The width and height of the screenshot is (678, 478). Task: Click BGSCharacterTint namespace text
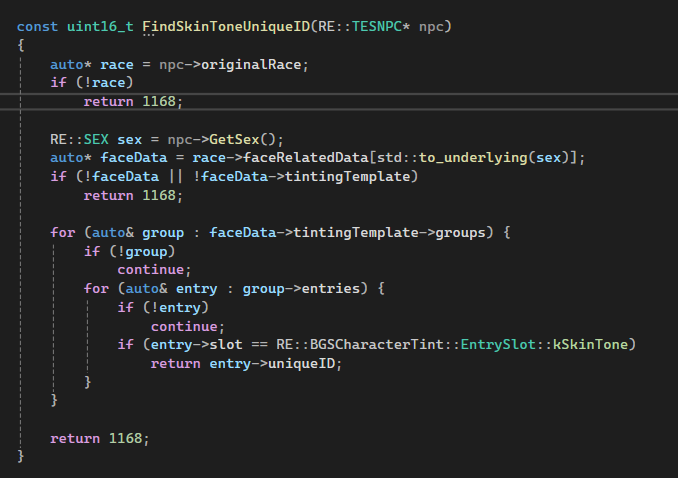[x=377, y=345]
